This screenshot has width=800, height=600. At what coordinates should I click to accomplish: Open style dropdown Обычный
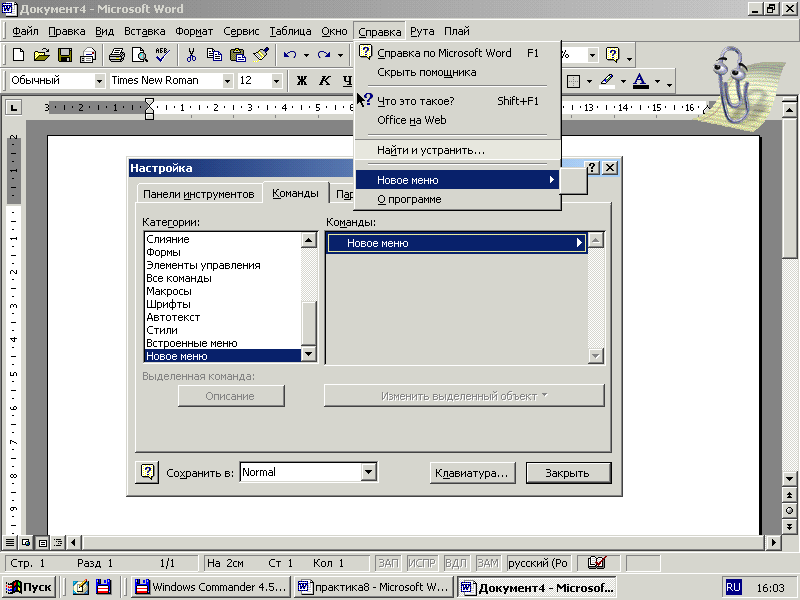click(x=99, y=81)
